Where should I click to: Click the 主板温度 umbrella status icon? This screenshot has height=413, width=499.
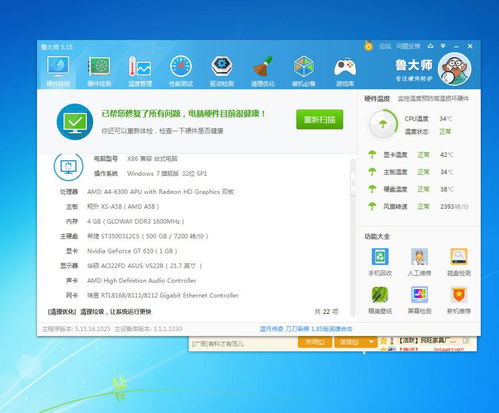click(x=372, y=172)
